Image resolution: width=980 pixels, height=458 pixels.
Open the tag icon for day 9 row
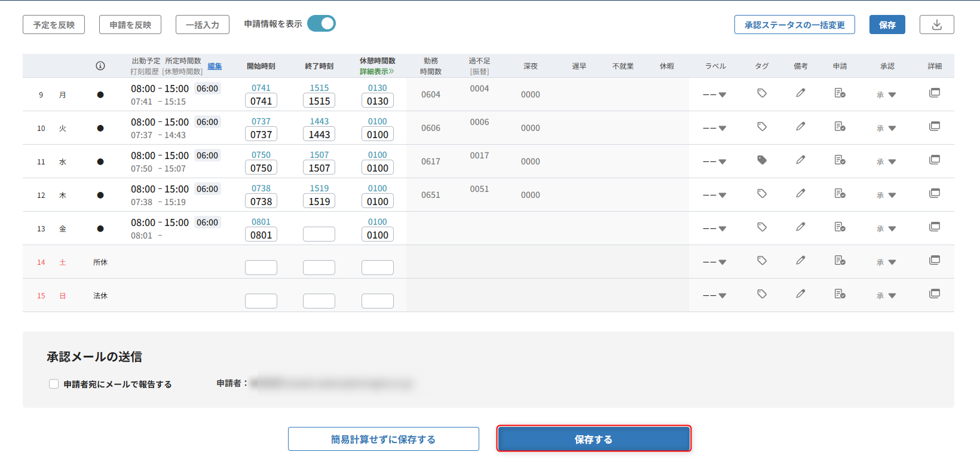pos(762,93)
